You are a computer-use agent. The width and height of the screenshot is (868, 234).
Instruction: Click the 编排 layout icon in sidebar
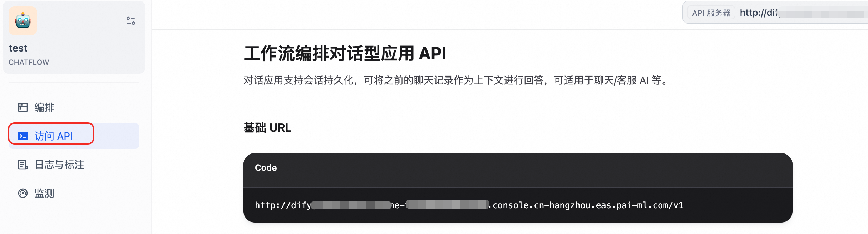point(23,107)
